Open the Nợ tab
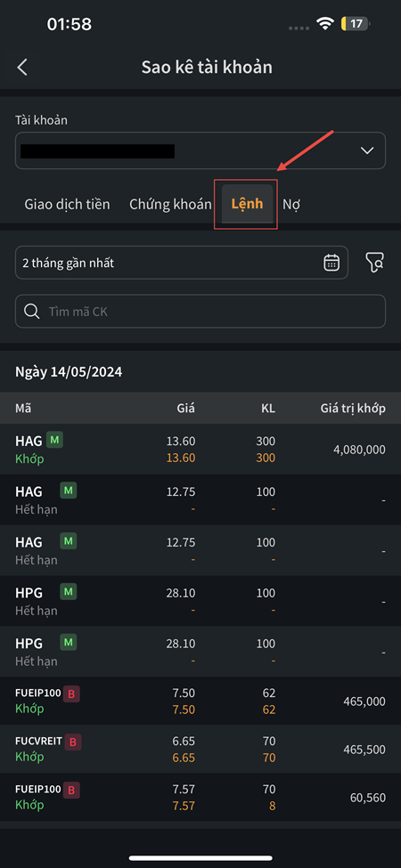401x868 pixels. 291,204
